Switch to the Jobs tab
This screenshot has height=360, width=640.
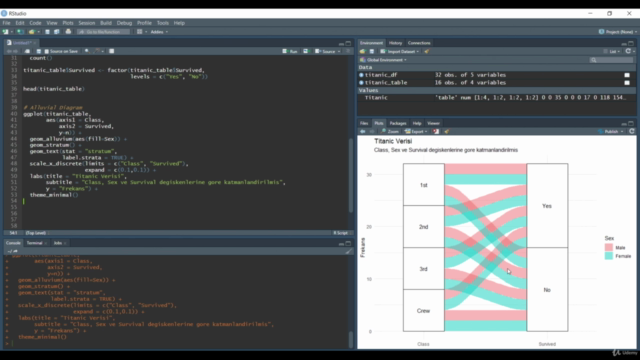(58, 243)
